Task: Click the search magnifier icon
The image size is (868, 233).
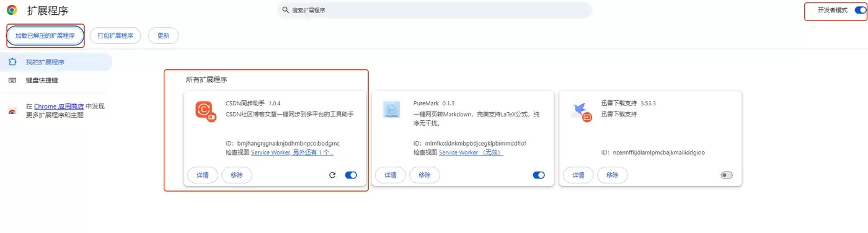Action: pyautogui.click(x=285, y=10)
